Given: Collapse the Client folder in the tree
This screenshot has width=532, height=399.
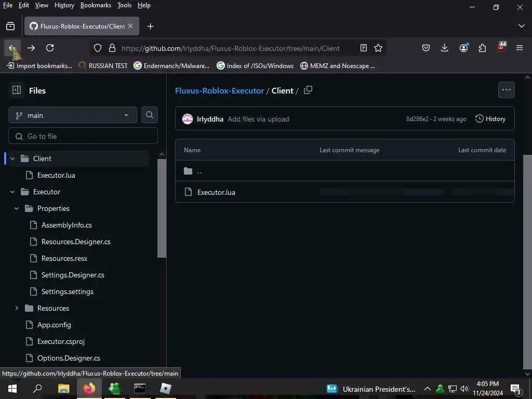Looking at the screenshot, I should pyautogui.click(x=12, y=158).
